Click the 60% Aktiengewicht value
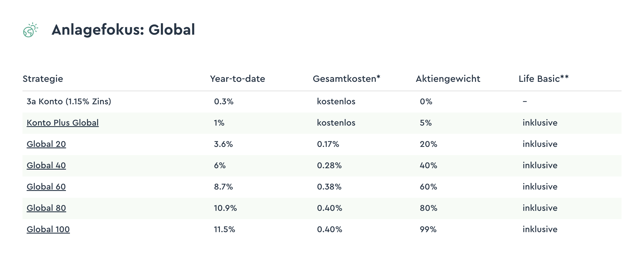The height and width of the screenshot is (256, 644). click(x=428, y=187)
